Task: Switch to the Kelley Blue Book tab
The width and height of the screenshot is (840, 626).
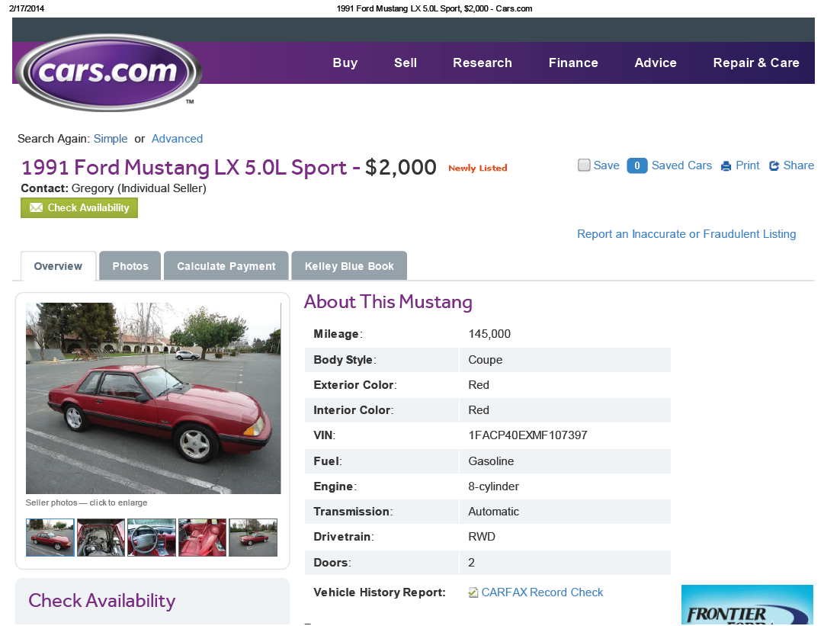Action: (x=349, y=266)
